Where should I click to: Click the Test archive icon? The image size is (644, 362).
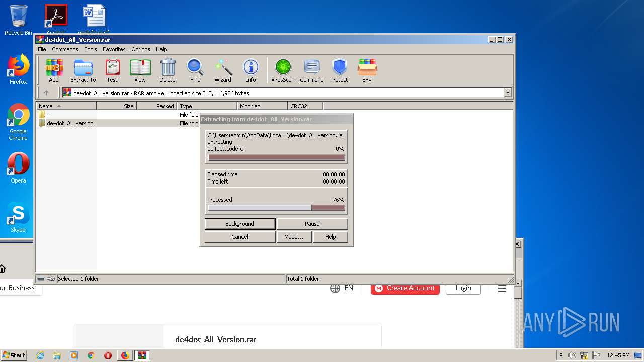click(x=112, y=70)
